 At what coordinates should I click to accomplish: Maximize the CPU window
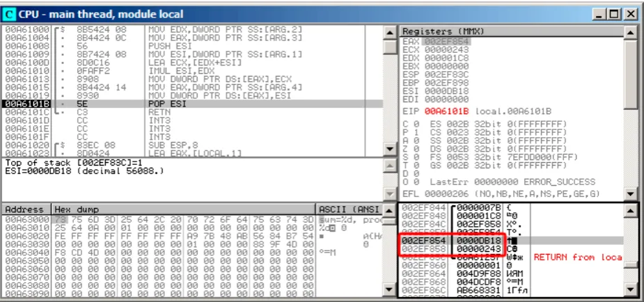click(615, 15)
